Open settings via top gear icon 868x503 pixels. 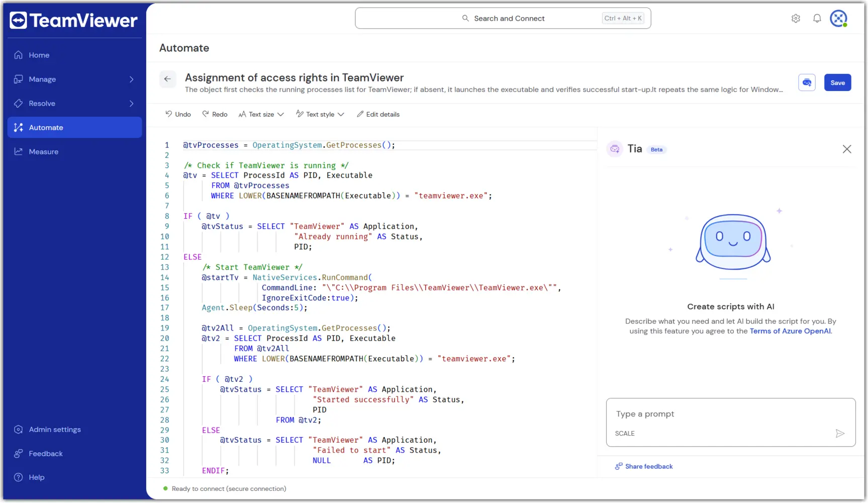[x=796, y=19]
